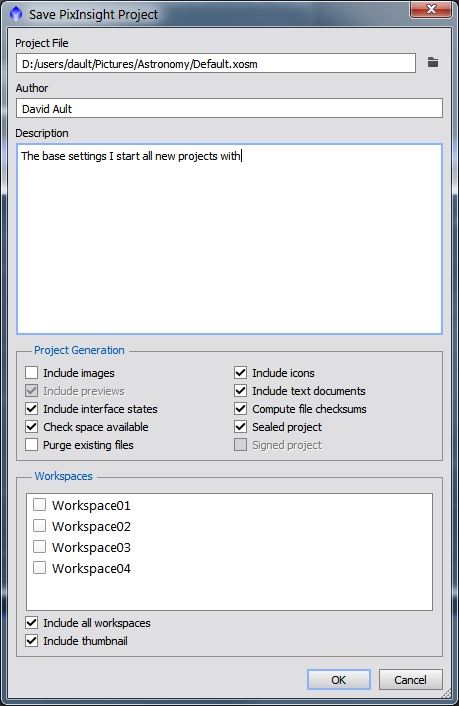Cancel the save project dialog
Image resolution: width=459 pixels, height=706 pixels.
click(410, 679)
